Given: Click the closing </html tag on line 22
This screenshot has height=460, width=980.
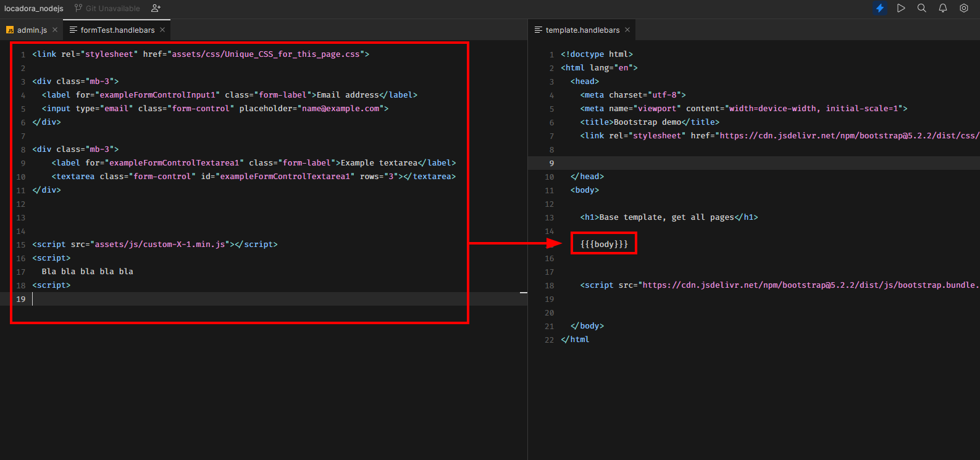Looking at the screenshot, I should (x=575, y=340).
